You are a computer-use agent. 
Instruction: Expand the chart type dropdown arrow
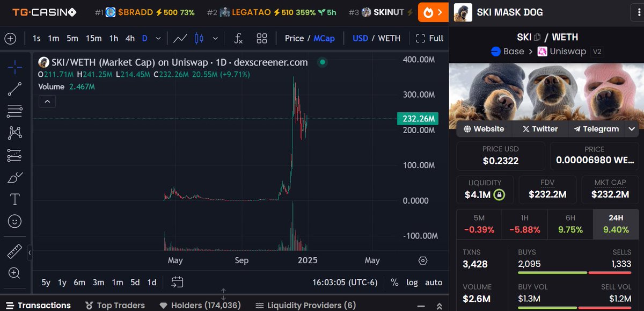[215, 39]
